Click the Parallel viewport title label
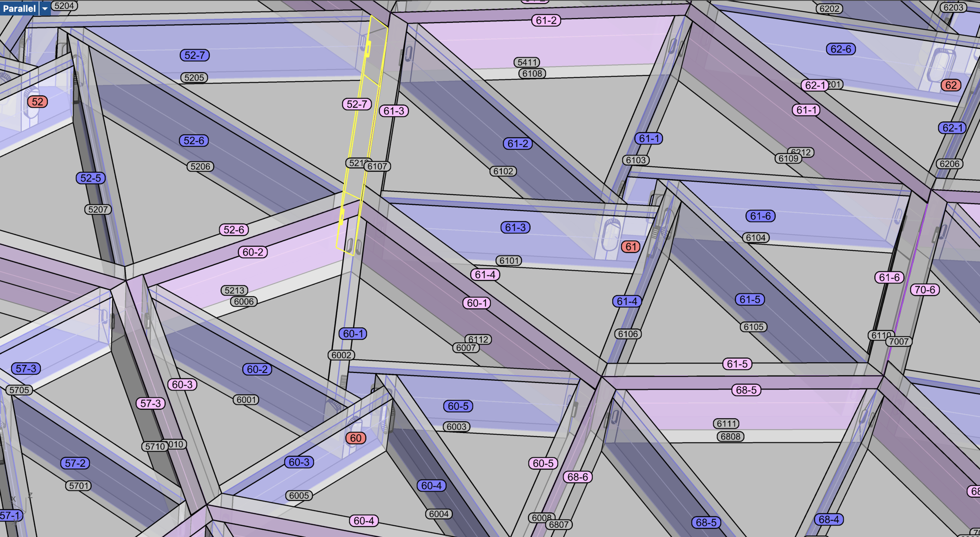This screenshot has width=980, height=537. (19, 8)
